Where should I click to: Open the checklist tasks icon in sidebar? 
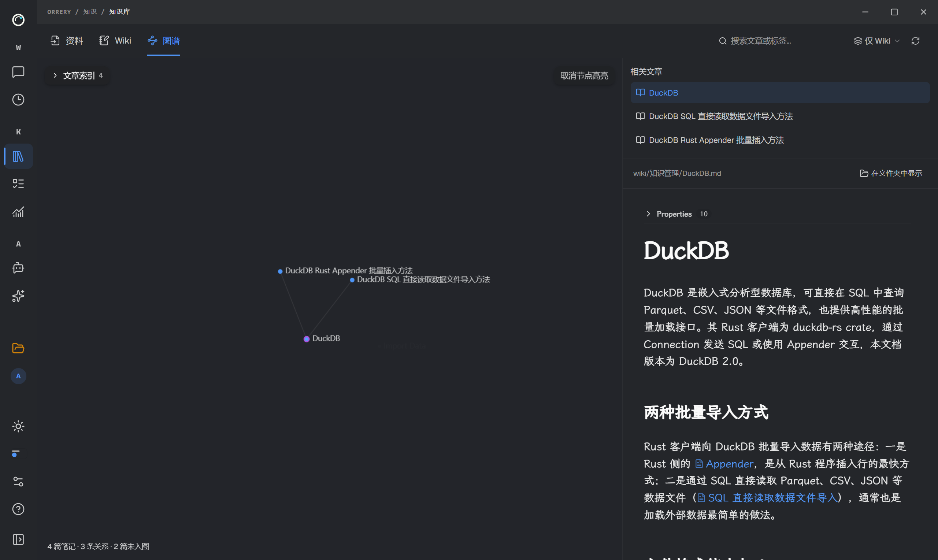18,184
